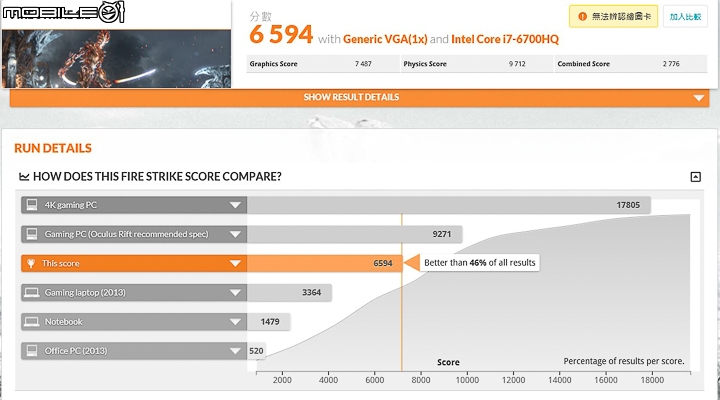Click the 9271 bar value
The height and width of the screenshot is (400, 720).
pos(441,234)
